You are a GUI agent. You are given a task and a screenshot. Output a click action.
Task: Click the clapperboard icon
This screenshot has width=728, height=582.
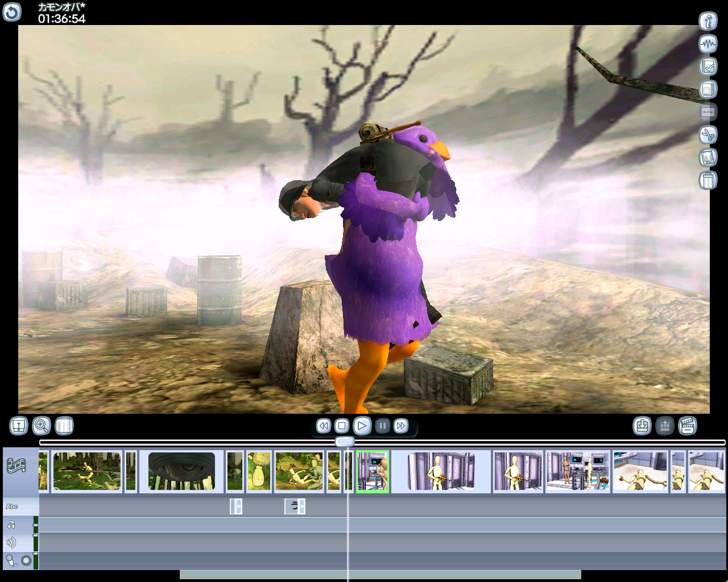click(x=688, y=426)
